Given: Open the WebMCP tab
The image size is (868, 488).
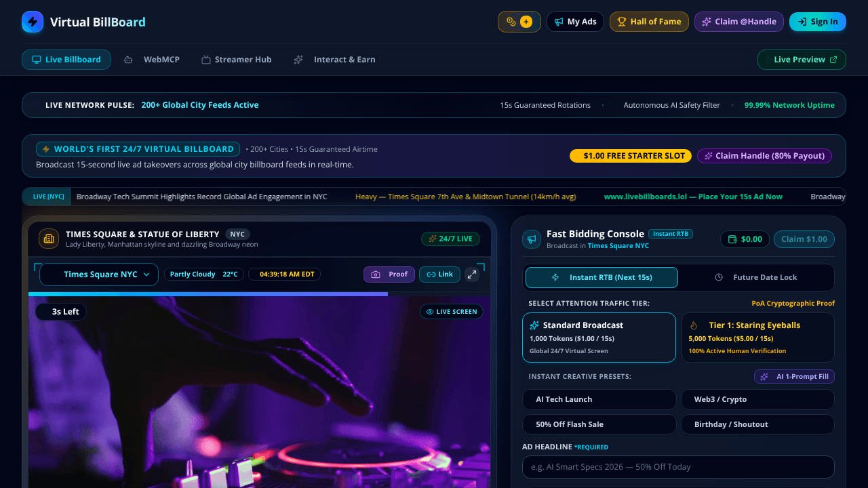Looking at the screenshot, I should pyautogui.click(x=152, y=60).
